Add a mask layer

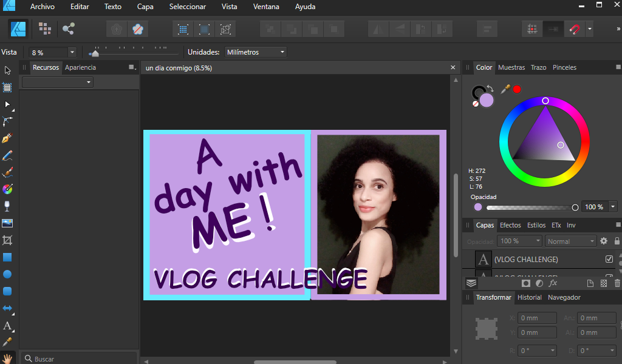click(x=526, y=283)
